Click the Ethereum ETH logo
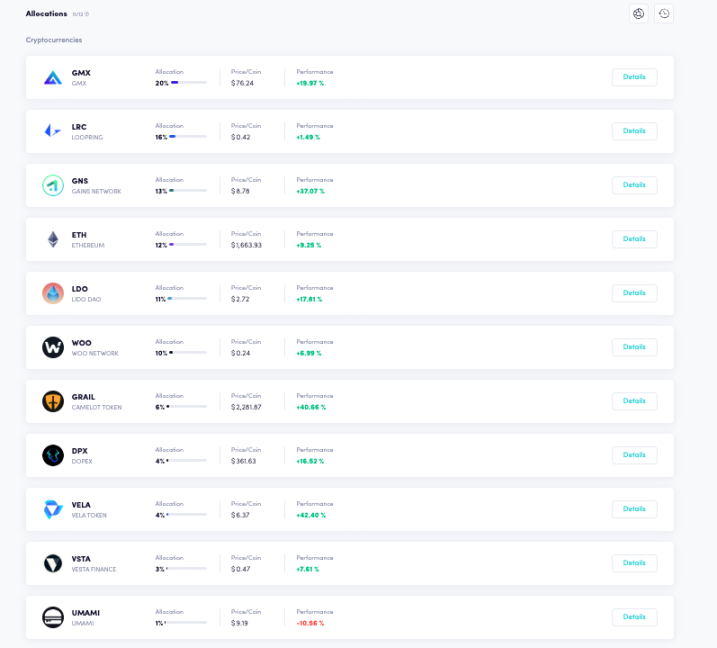Viewport: 717px width, 648px height. [53, 239]
